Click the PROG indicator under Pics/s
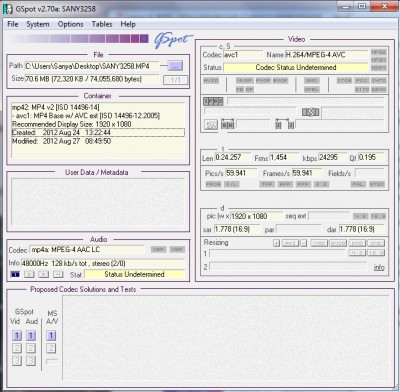400x392 pixels. coord(213,184)
